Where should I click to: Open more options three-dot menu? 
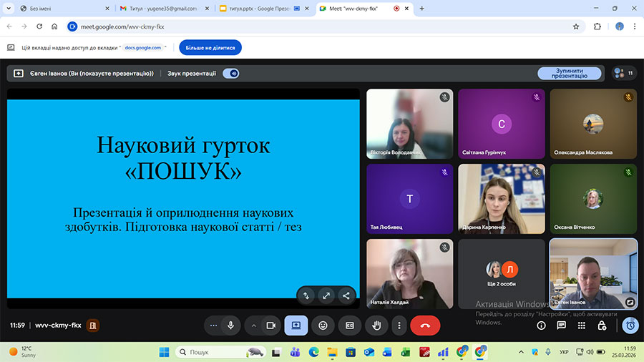[399, 326]
